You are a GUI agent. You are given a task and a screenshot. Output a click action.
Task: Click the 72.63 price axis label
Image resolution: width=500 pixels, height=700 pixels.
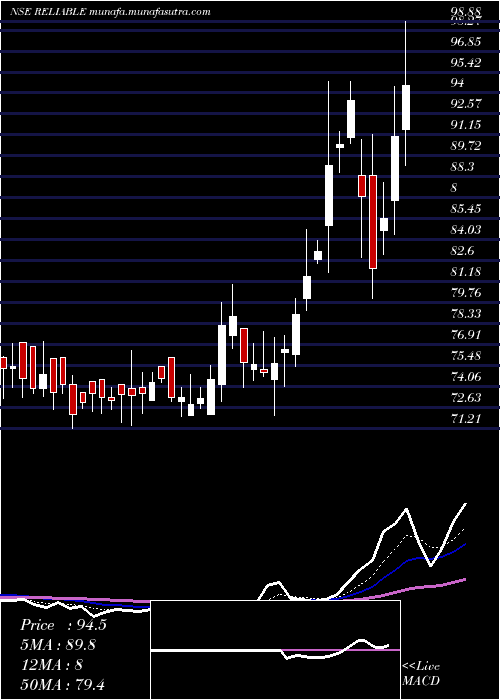466,397
